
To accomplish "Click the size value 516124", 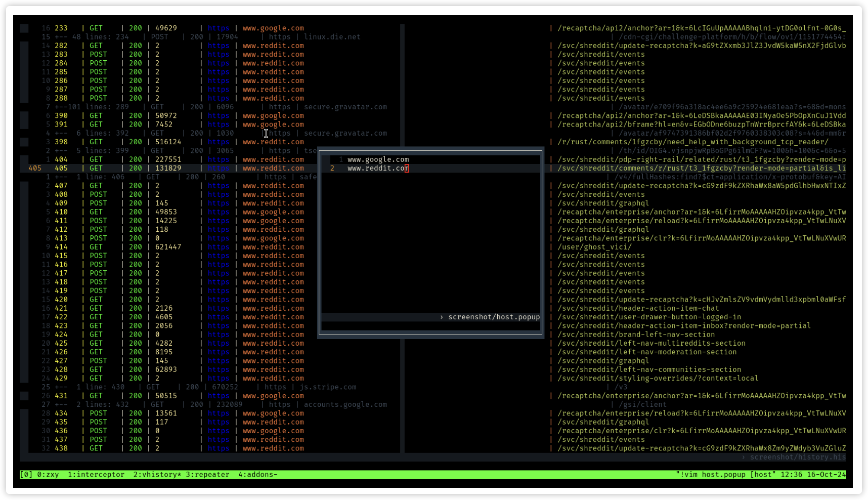I will tap(168, 142).
